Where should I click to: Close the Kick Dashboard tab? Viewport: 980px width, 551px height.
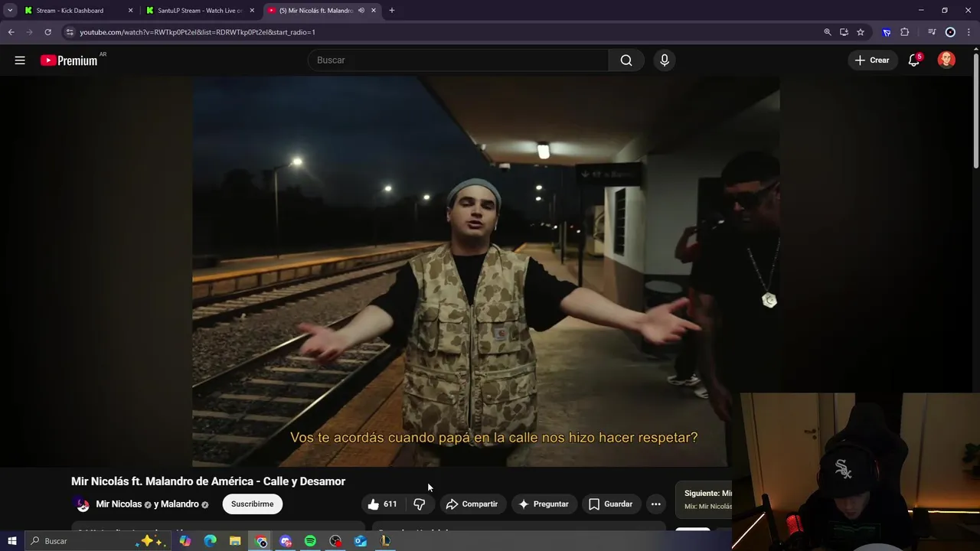130,11
